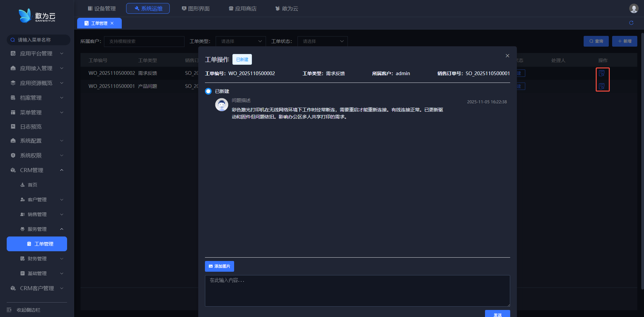The width and height of the screenshot is (644, 317).
Task: Click the 已新建 status tag in dialog header
Action: point(242,59)
